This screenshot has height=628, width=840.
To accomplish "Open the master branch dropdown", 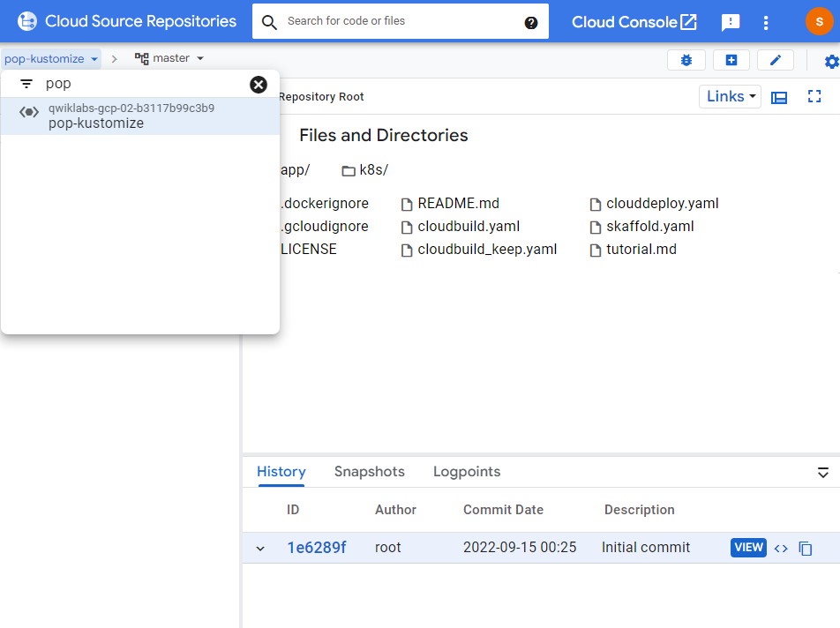I will (x=169, y=58).
